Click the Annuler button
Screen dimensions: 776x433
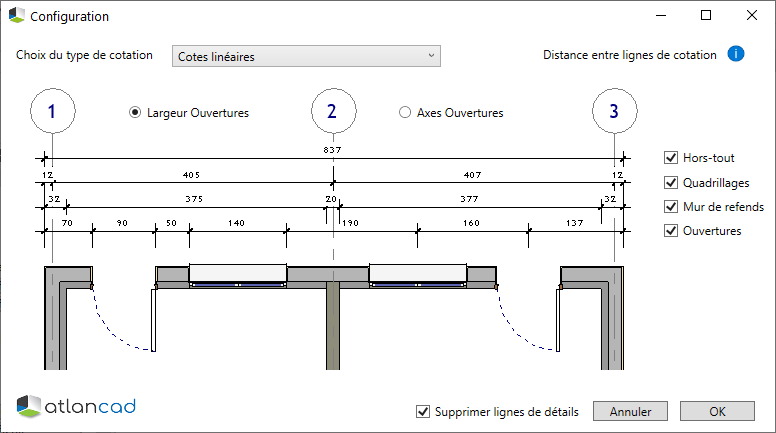coord(630,411)
